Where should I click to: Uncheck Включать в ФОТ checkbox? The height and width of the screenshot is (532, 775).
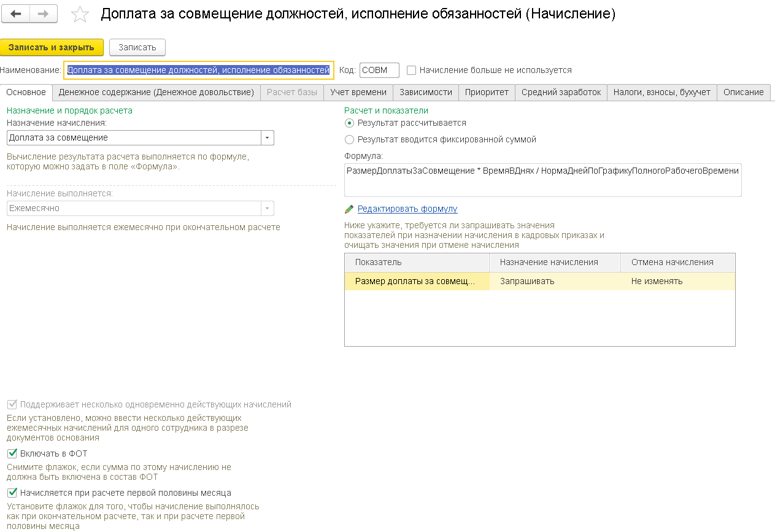pyautogui.click(x=12, y=454)
